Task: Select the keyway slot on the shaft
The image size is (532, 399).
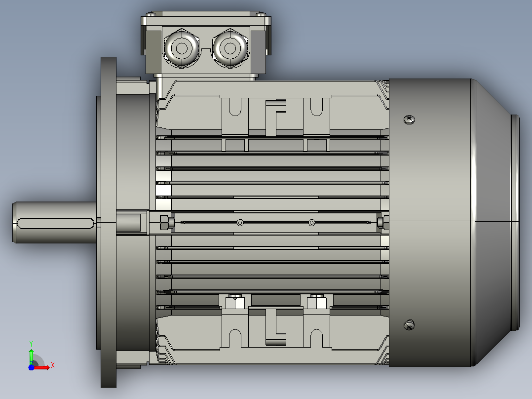Action: pyautogui.click(x=56, y=223)
